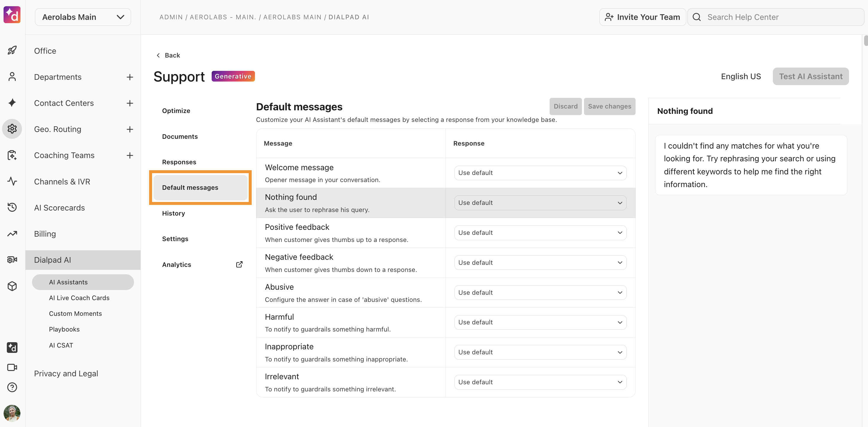868x427 pixels.
Task: Click the Back chevron arrow
Action: (158, 55)
